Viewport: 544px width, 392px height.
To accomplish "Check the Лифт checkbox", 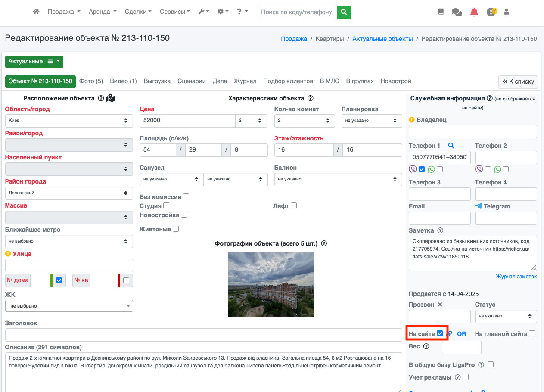I will click(294, 206).
